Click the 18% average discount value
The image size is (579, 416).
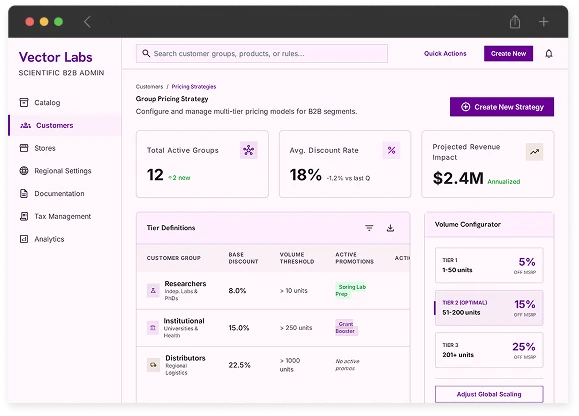(305, 175)
